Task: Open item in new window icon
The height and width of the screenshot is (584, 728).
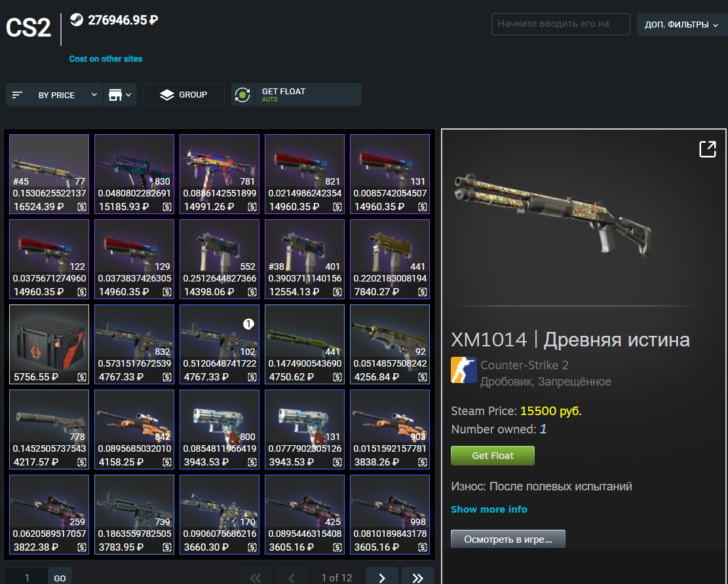Action: point(708,149)
